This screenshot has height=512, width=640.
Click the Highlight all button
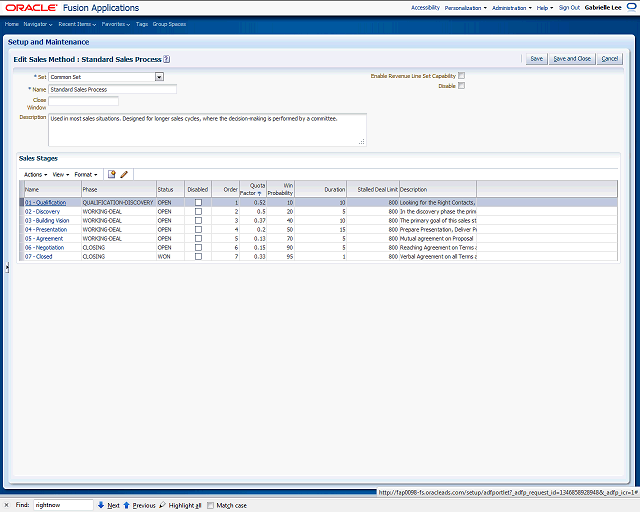click(x=180, y=505)
